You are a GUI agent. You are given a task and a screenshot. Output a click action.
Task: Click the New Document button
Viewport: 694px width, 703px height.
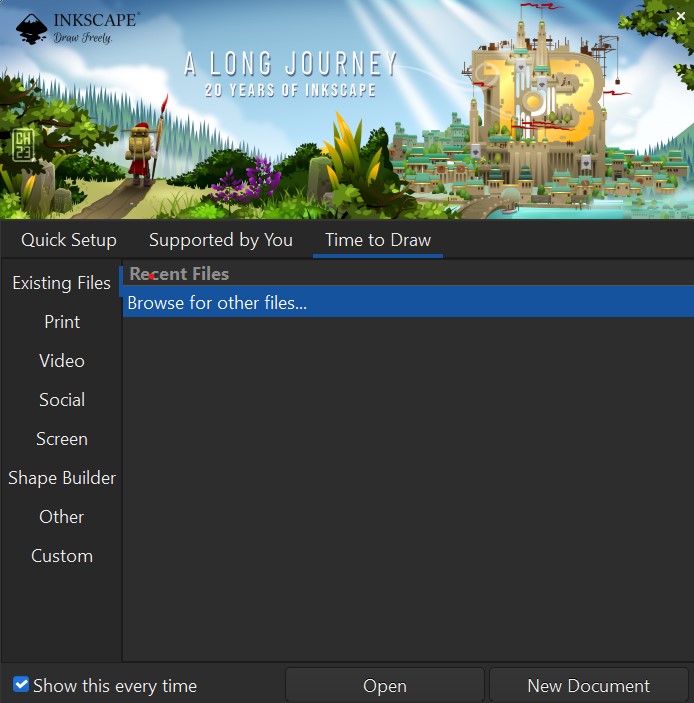[x=589, y=686]
